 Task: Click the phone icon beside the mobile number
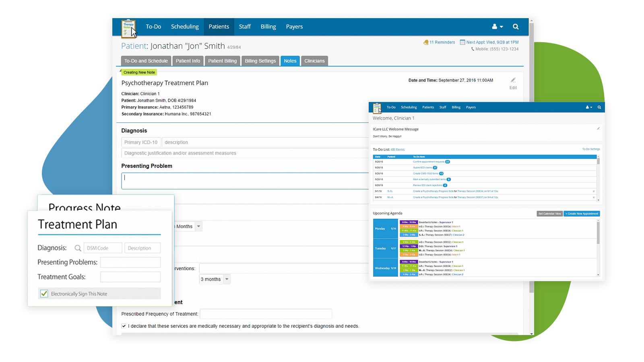point(473,49)
